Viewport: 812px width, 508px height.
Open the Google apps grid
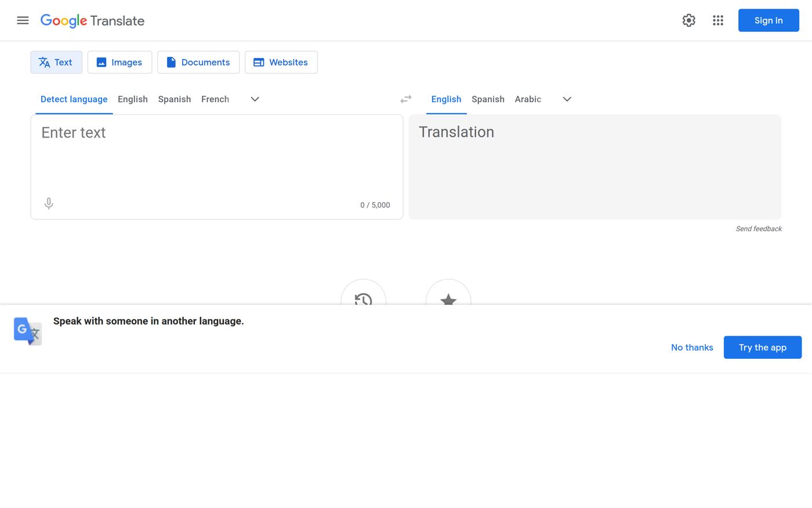click(x=718, y=20)
